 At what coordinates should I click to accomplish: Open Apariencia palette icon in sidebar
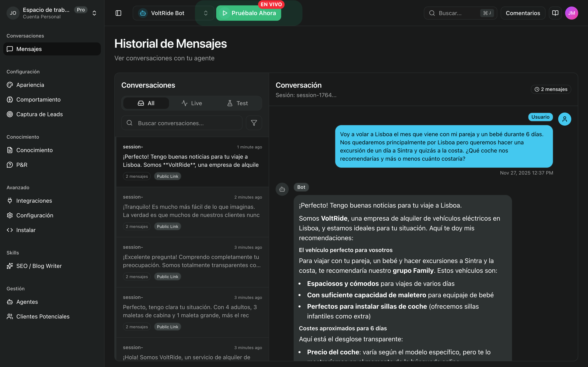point(10,85)
